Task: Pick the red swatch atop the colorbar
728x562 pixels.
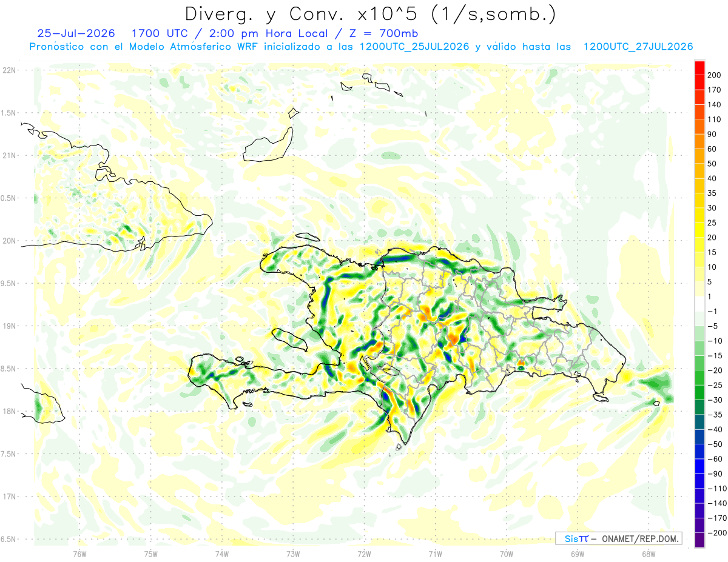Action: pos(699,68)
